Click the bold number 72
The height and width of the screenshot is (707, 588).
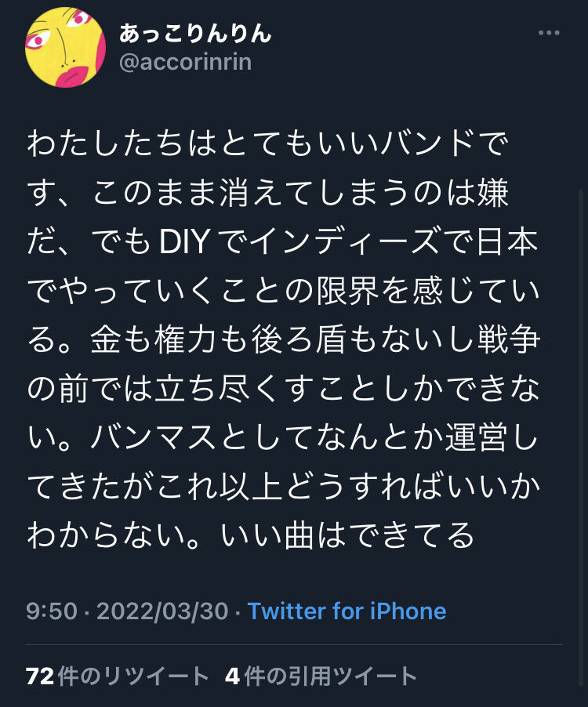click(x=40, y=676)
